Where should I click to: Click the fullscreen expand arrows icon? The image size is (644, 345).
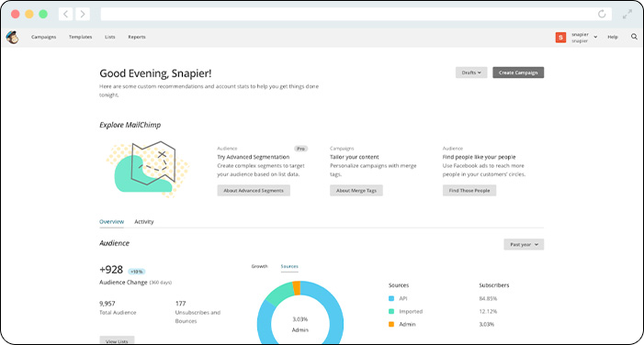627,15
